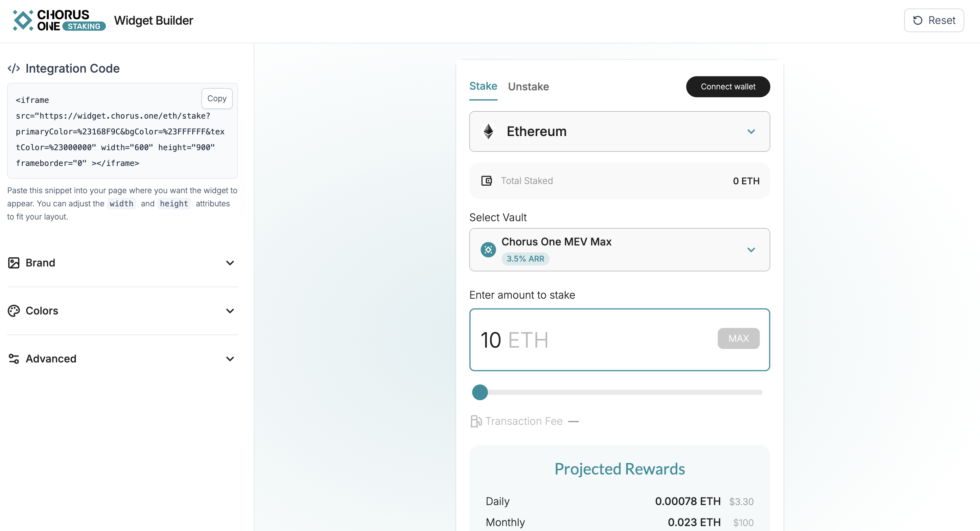The width and height of the screenshot is (980, 531).
Task: Expand the Colors section
Action: pyautogui.click(x=230, y=311)
